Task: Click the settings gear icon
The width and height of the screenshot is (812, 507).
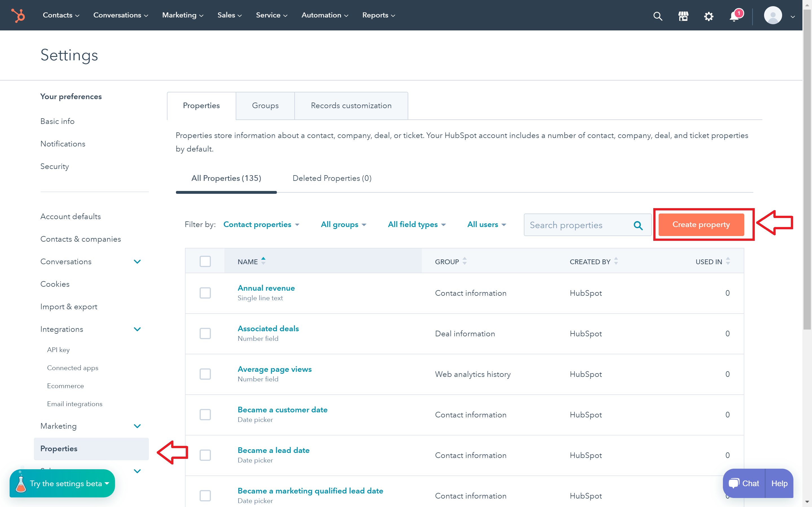Action: tap(708, 16)
